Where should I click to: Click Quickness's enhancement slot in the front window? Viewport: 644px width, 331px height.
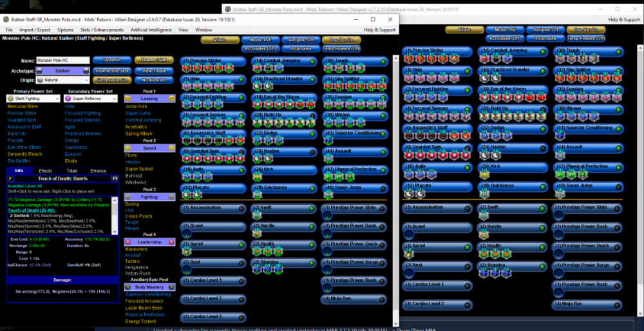[x=257, y=196]
